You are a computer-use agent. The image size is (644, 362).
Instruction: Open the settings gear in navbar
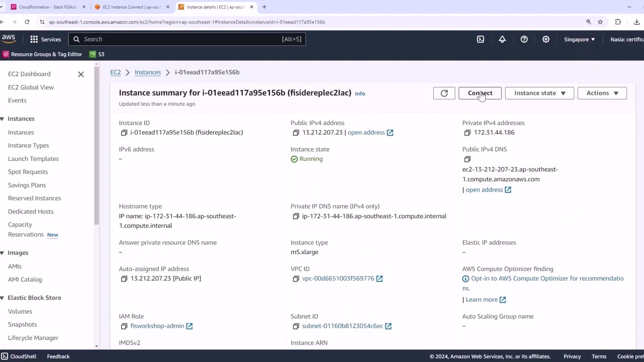546,39
